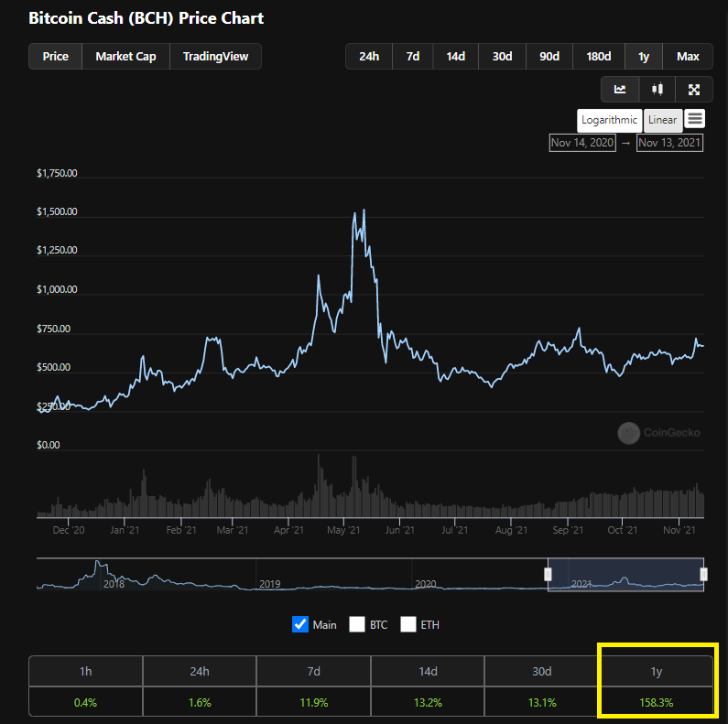Viewport: 728px width, 724px height.
Task: Click the May '21 price peak
Action: click(364, 211)
